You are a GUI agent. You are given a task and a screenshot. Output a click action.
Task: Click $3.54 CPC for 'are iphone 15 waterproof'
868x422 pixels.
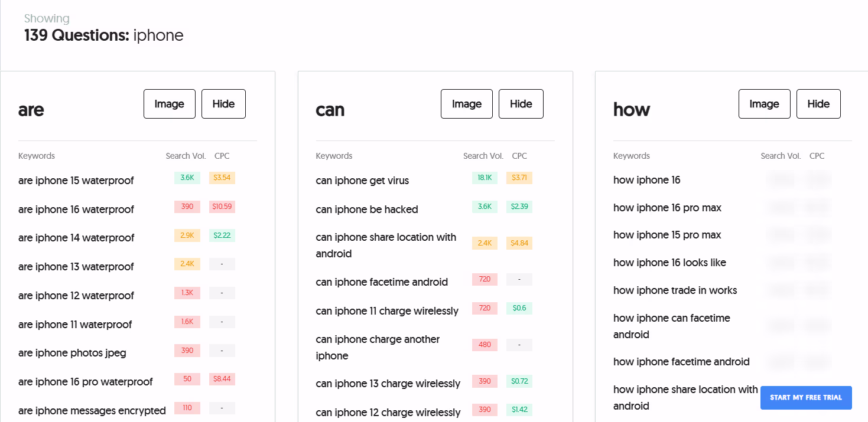point(222,178)
